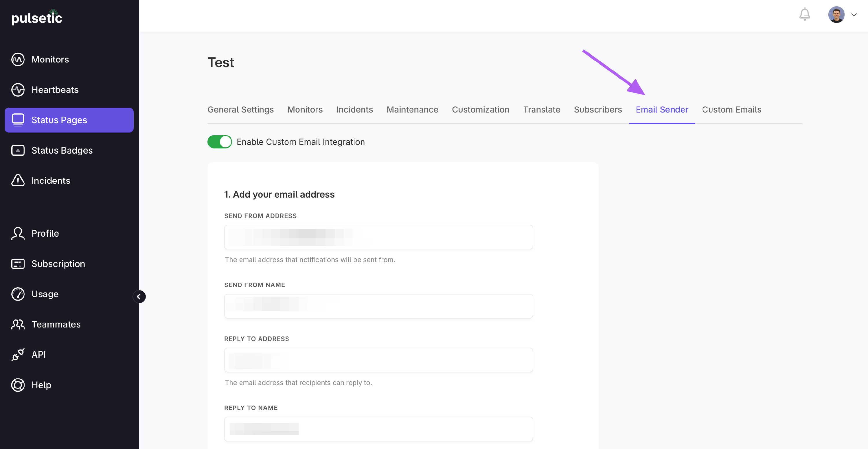
Task: Click the Help lifebuoy icon
Action: click(x=18, y=385)
